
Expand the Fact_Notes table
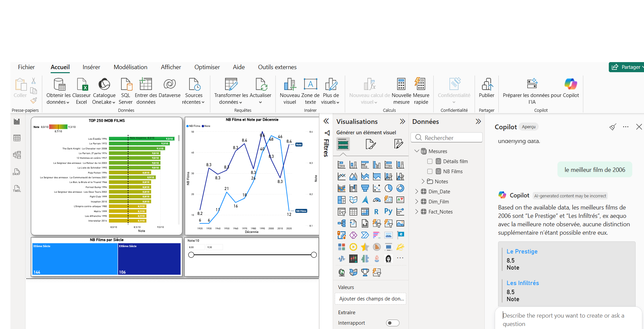point(417,212)
